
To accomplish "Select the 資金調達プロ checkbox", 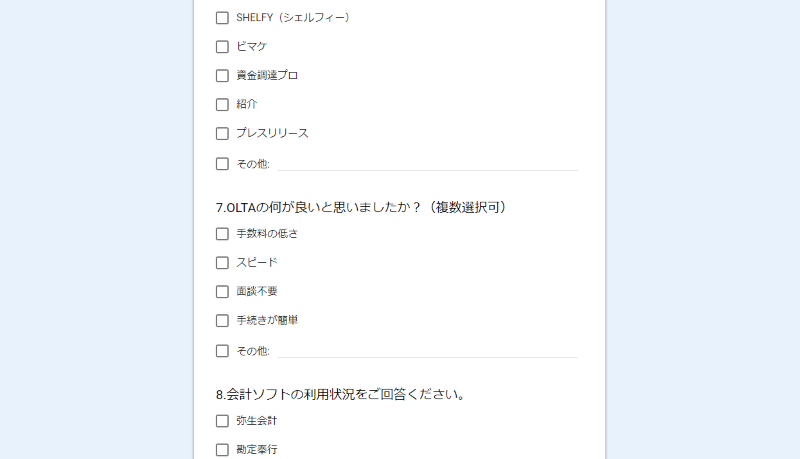I will click(x=222, y=75).
